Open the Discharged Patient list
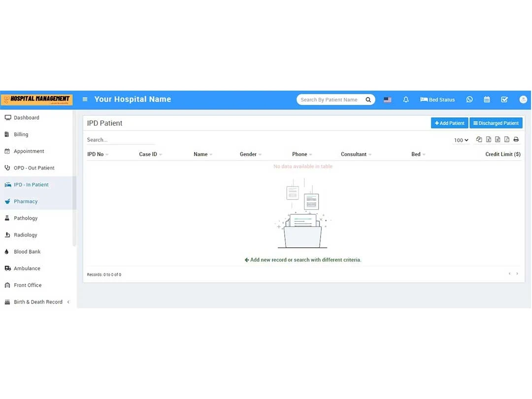The image size is (532, 399). point(496,123)
